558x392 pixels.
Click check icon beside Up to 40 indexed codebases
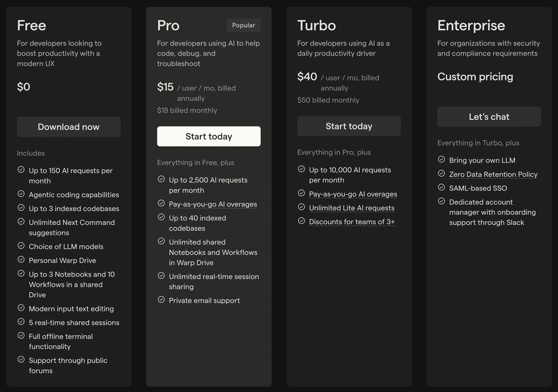pyautogui.click(x=161, y=217)
